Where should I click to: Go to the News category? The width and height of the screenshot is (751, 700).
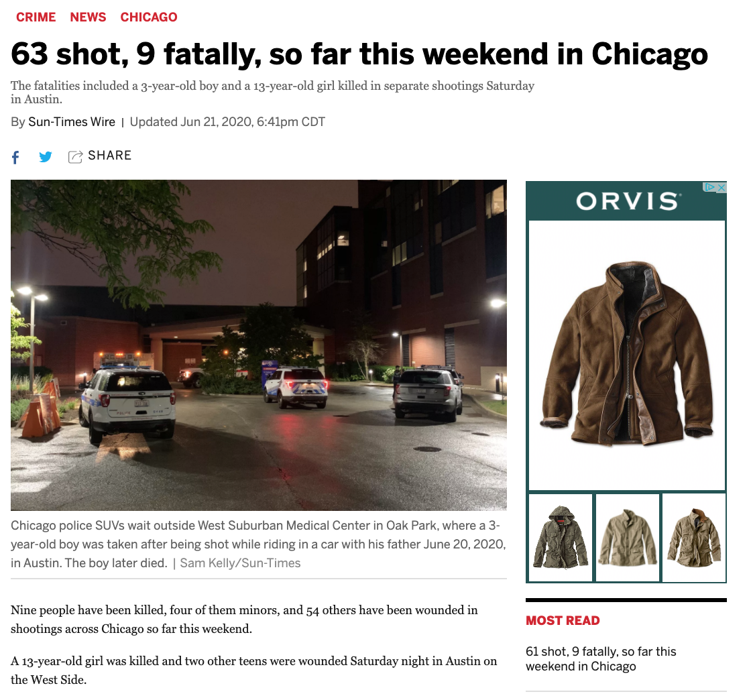pos(88,17)
